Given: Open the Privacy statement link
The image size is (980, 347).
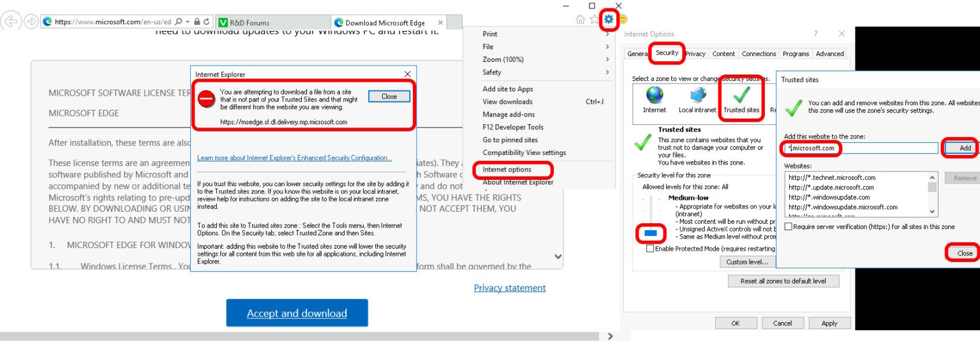Looking at the screenshot, I should [x=509, y=288].
